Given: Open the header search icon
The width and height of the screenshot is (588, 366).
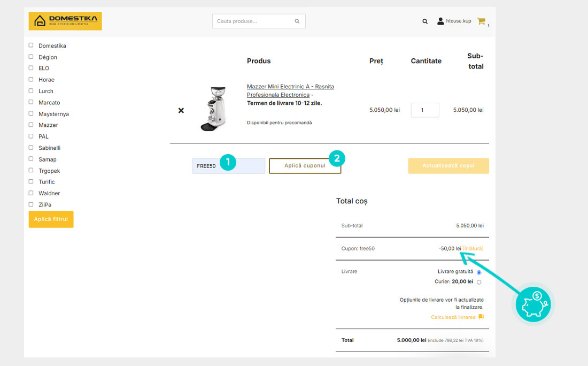Looking at the screenshot, I should coord(425,21).
